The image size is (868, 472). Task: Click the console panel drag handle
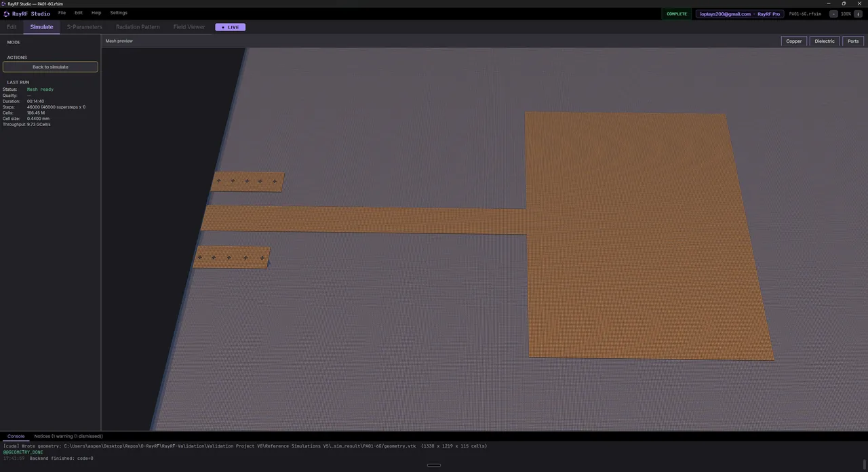[x=434, y=465]
